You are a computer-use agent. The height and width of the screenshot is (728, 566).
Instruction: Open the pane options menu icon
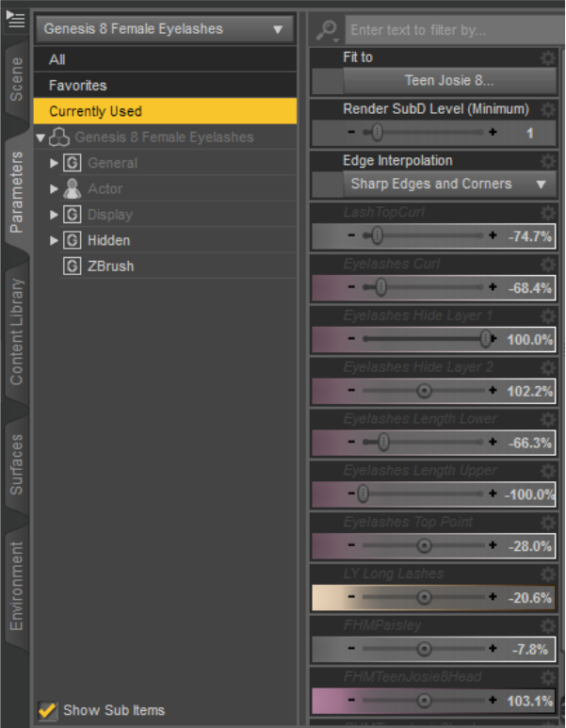point(15,18)
